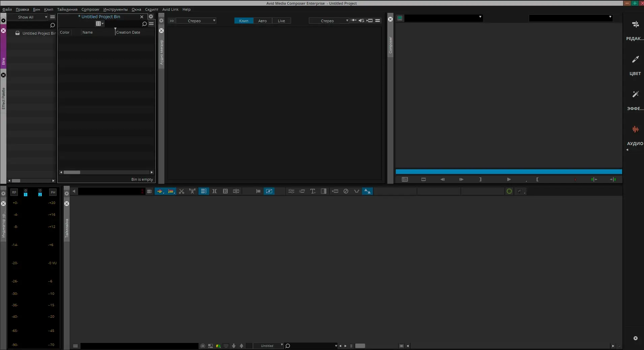Toggle audio meter PH button
Viewport: 644px width, 350px height.
click(x=53, y=192)
